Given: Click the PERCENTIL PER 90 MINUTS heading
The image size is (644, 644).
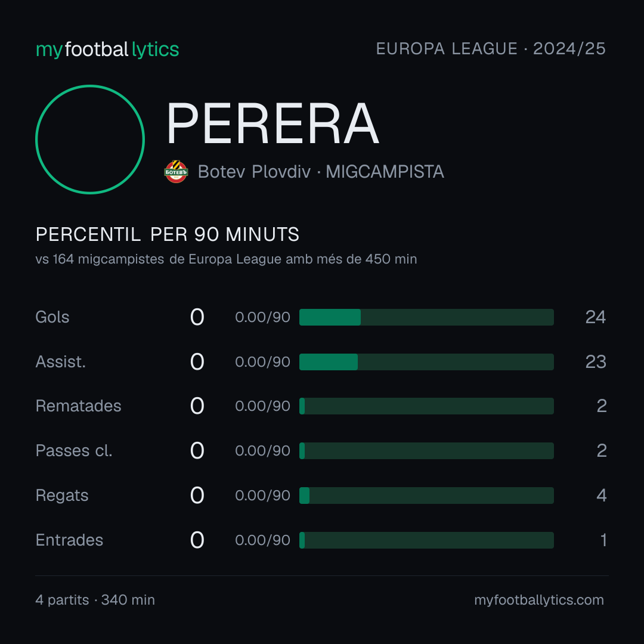Looking at the screenshot, I should click(x=167, y=234).
